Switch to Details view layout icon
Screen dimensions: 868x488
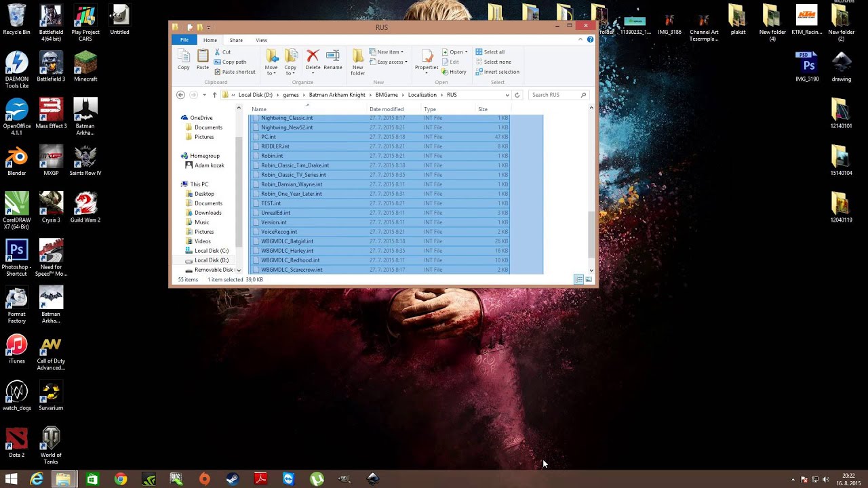[578, 279]
